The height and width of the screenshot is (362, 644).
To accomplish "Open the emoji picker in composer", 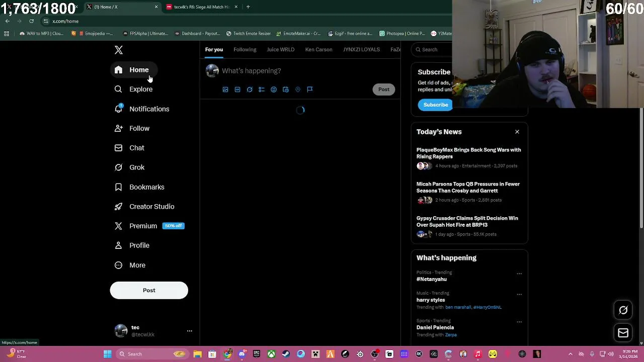I will tap(274, 89).
